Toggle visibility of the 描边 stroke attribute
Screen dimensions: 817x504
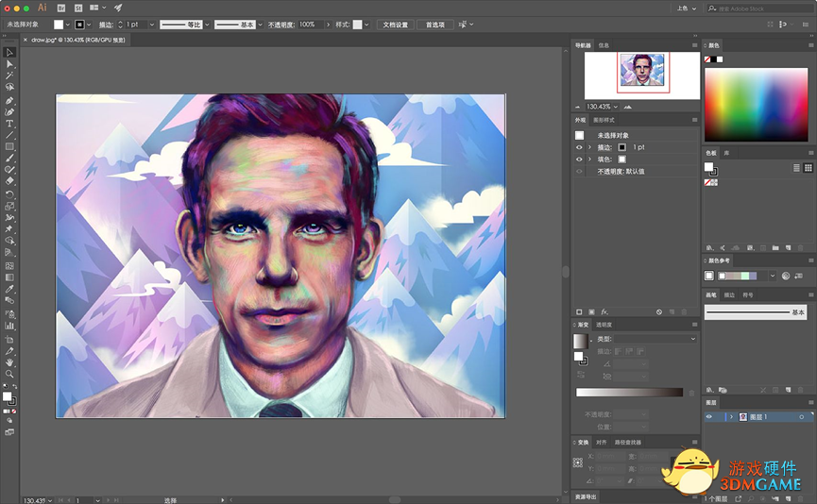579,147
